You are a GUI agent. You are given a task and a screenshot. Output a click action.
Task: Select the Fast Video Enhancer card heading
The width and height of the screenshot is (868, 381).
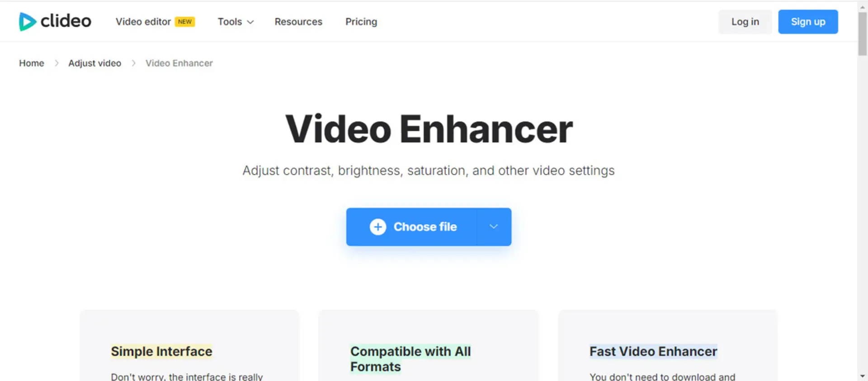(x=653, y=351)
